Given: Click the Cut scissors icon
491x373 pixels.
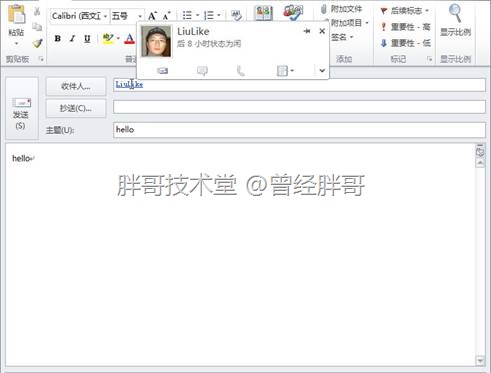Looking at the screenshot, I should pyautogui.click(x=37, y=11).
